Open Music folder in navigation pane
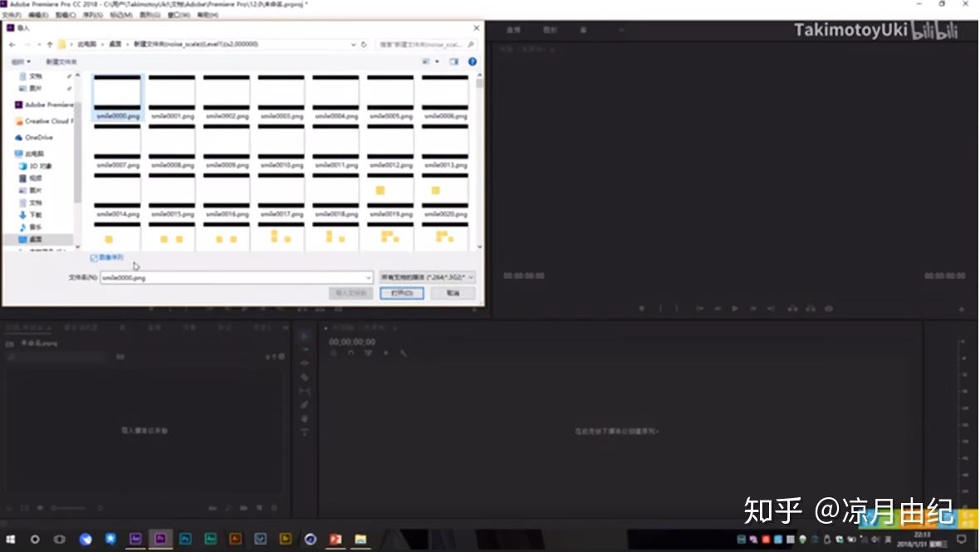The image size is (980, 552). click(x=32, y=227)
